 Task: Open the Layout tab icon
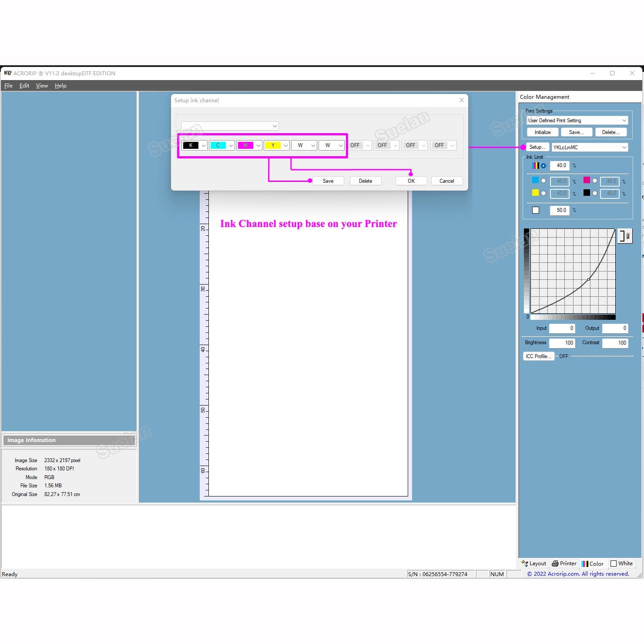pyautogui.click(x=525, y=563)
